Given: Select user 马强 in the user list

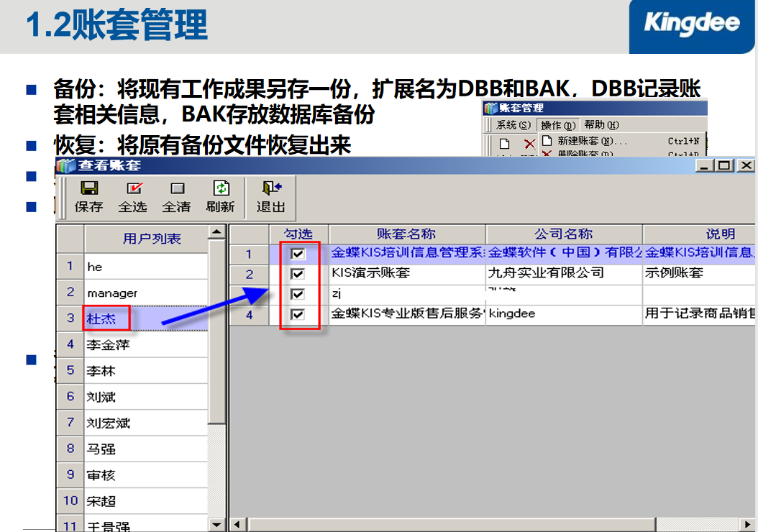Looking at the screenshot, I should tap(146, 449).
